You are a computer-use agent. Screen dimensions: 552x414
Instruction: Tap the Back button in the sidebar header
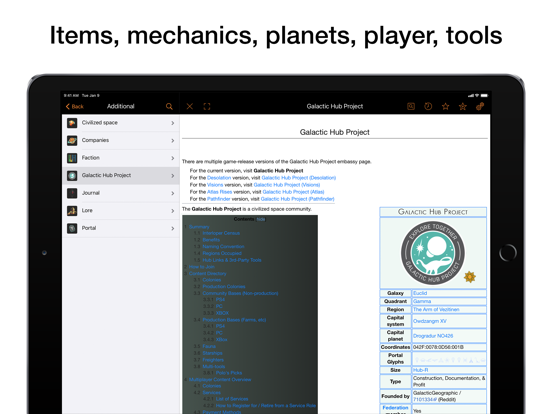[x=74, y=106]
